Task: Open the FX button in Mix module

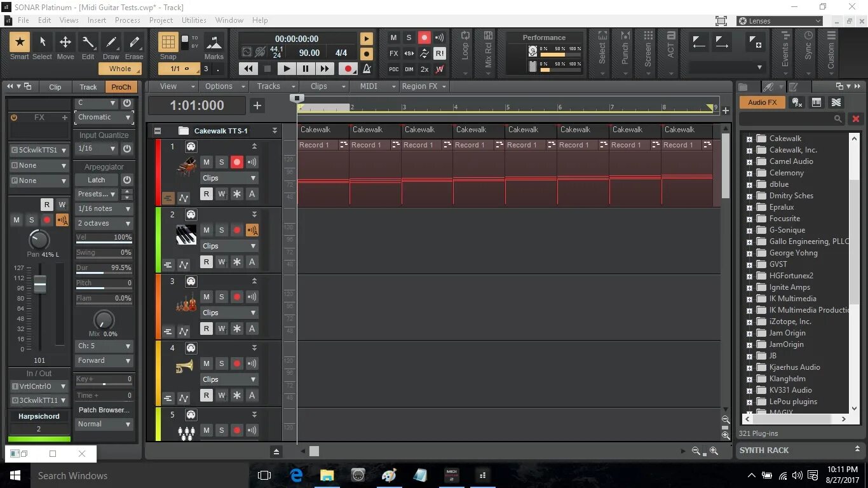Action: pyautogui.click(x=394, y=53)
